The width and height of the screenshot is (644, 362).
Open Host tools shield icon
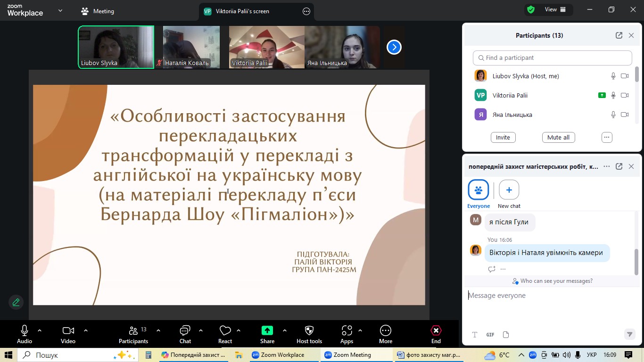tap(309, 334)
